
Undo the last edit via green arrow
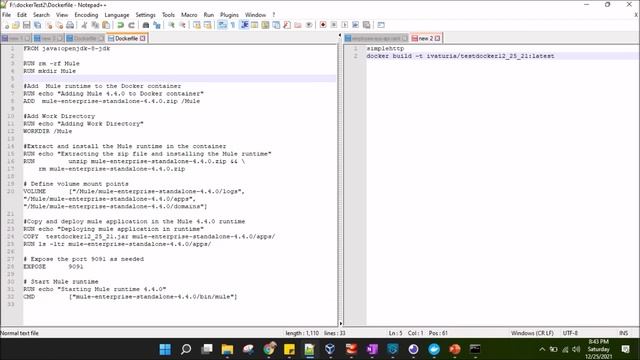tap(120, 25)
